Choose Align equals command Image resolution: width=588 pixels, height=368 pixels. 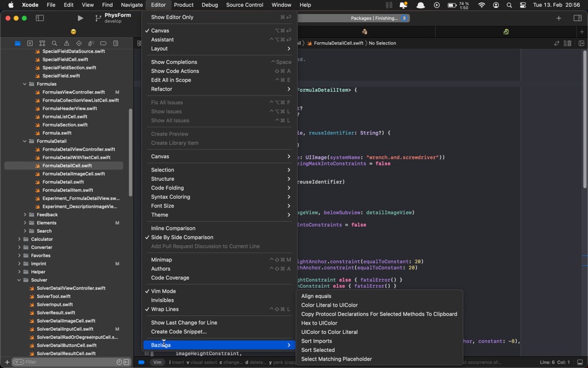pos(379,296)
